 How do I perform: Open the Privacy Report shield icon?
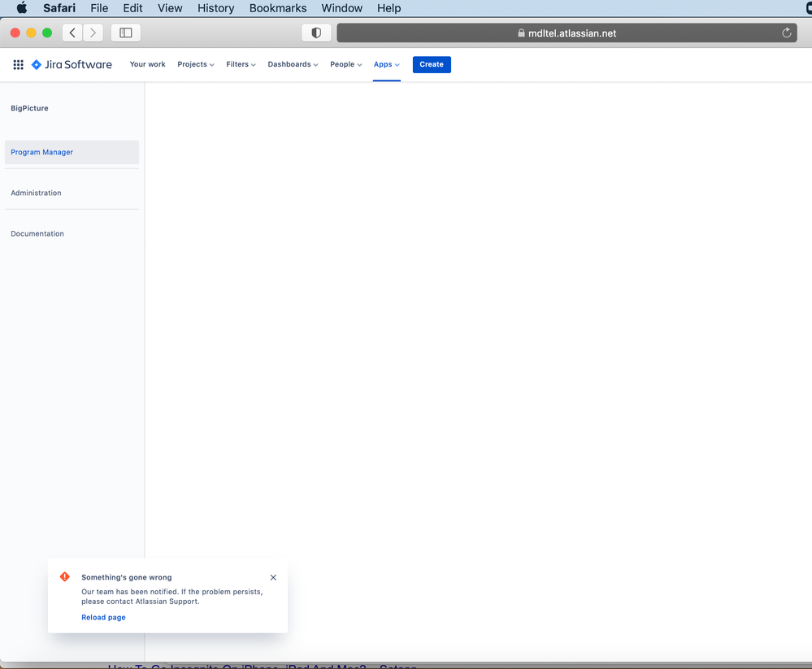(316, 33)
